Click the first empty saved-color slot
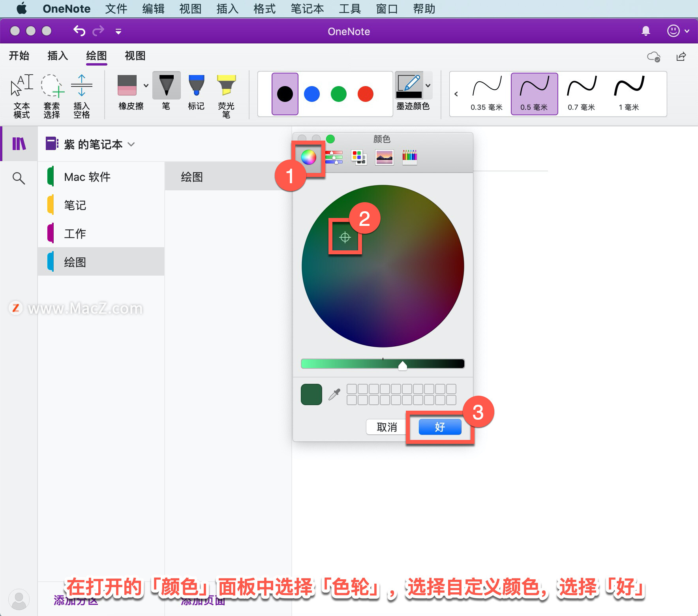Viewport: 698px width, 616px height. [x=352, y=389]
